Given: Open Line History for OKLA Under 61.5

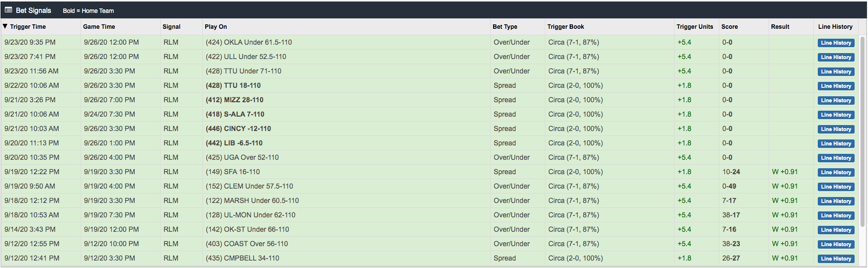Looking at the screenshot, I should click(x=836, y=43).
